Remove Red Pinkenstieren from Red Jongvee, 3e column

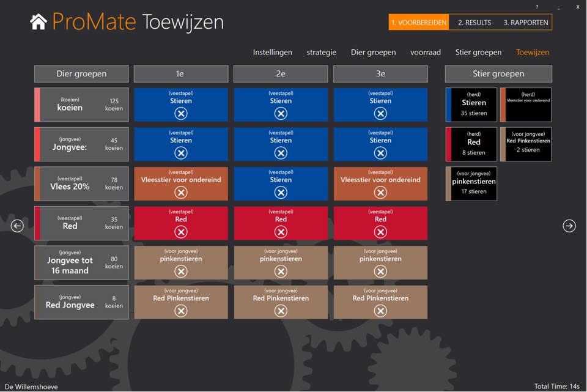click(380, 311)
